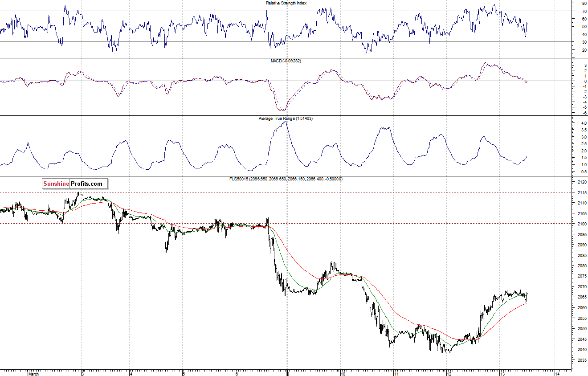Click ATR axis value 4.0
Viewport: 588px width, 376px height.
click(583, 123)
